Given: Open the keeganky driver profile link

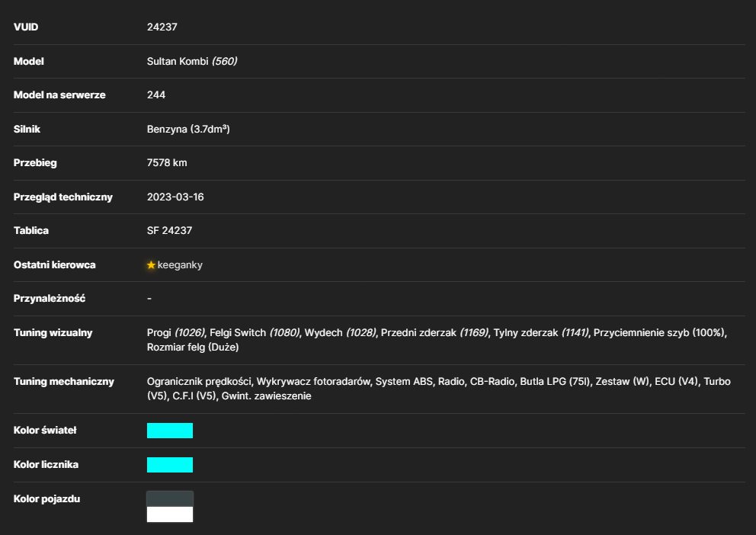Looking at the screenshot, I should click(180, 265).
